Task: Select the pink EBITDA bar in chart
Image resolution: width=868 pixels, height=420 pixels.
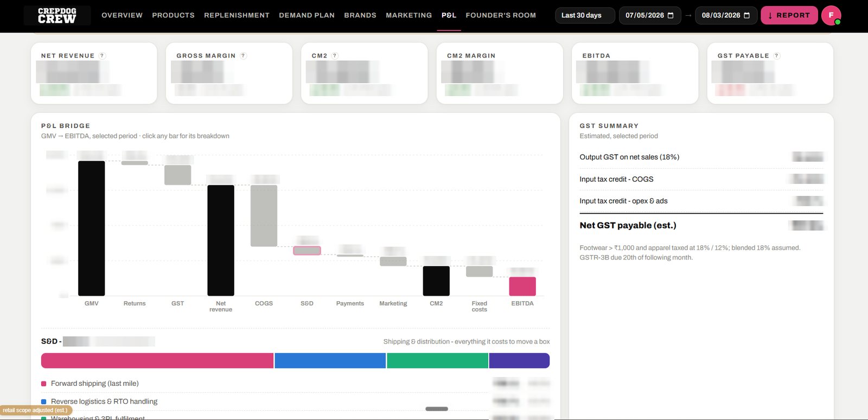Action: (522, 287)
